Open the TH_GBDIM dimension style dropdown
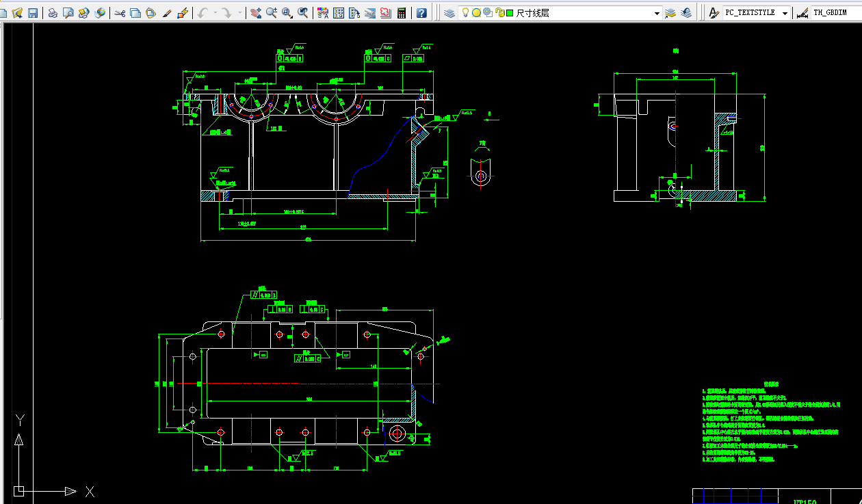The height and width of the screenshot is (504, 862). 836,13
